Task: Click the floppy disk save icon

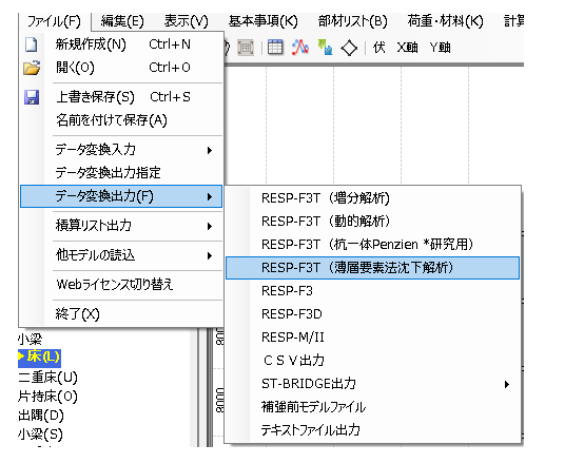Action: pos(32,97)
